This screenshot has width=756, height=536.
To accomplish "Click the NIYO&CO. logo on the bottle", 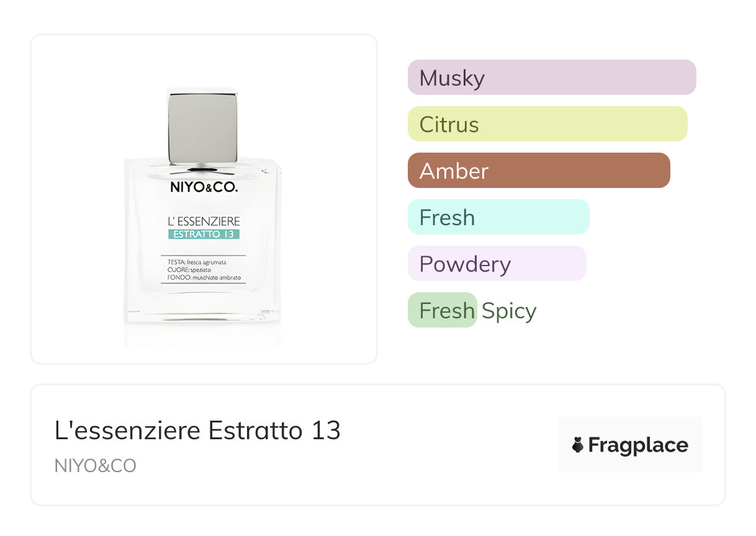I will point(204,187).
